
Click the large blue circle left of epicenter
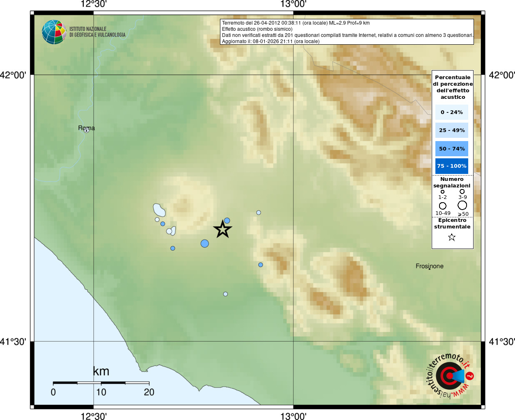point(205,244)
